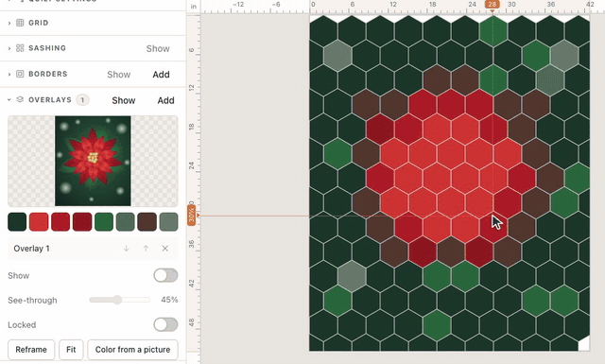This screenshot has height=364, width=605.
Task: Click the 30½ marker on vertical ruler
Action: tap(191, 216)
